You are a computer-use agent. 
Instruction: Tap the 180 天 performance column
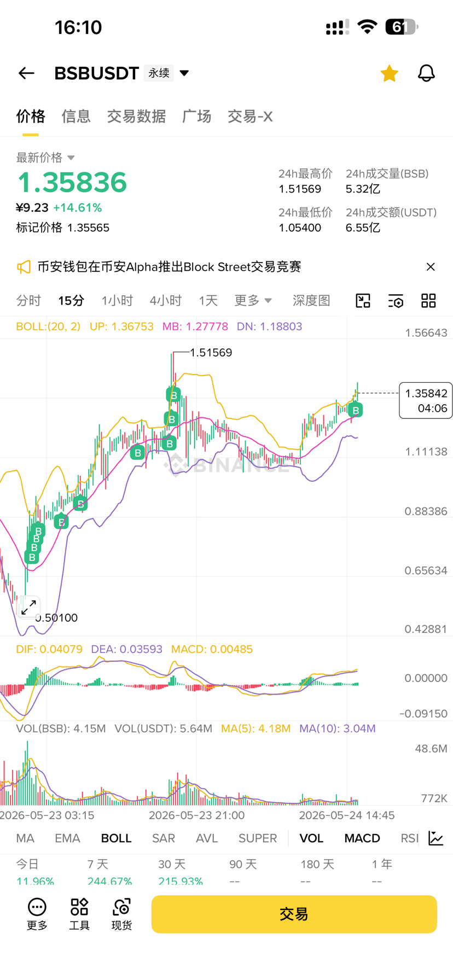317,872
